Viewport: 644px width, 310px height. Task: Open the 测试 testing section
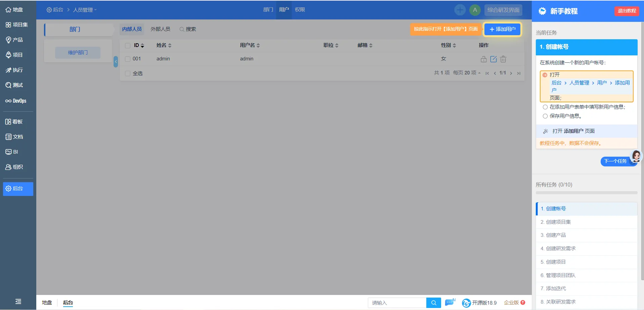pos(14,85)
